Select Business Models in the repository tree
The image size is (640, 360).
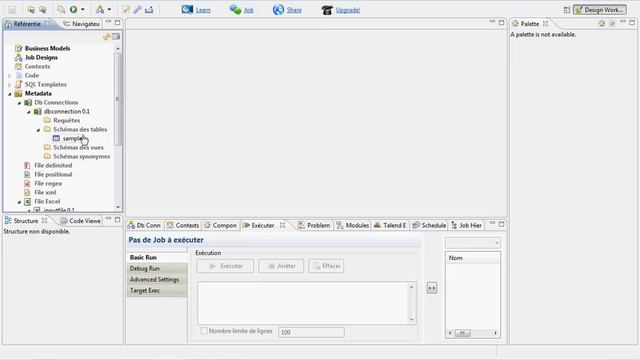[47, 48]
